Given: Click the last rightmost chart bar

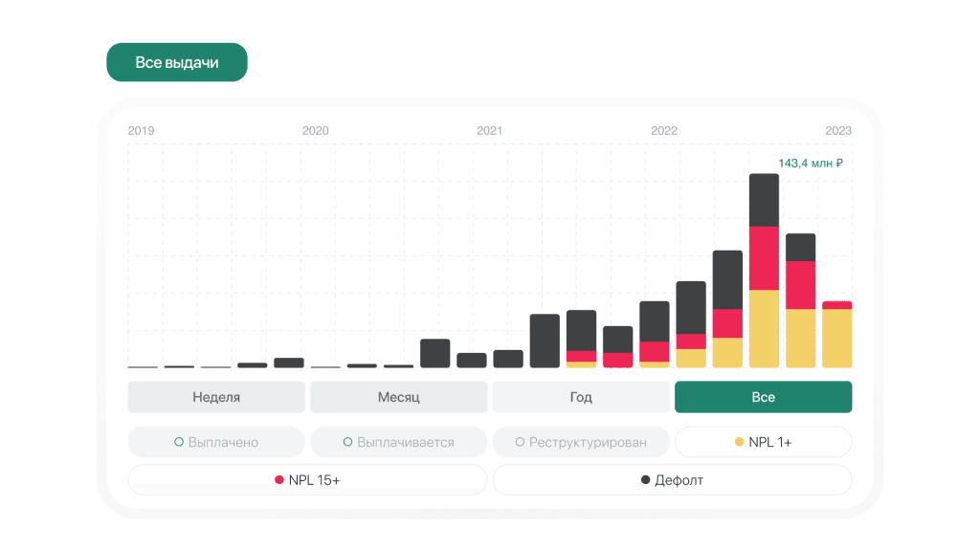Looking at the screenshot, I should coord(836,335).
